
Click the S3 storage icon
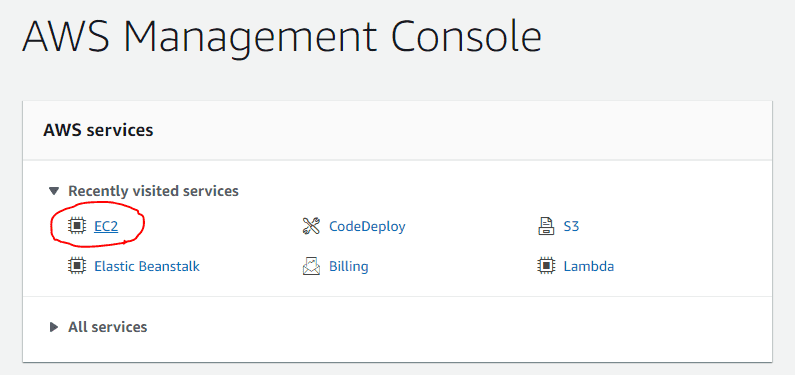[x=546, y=226]
